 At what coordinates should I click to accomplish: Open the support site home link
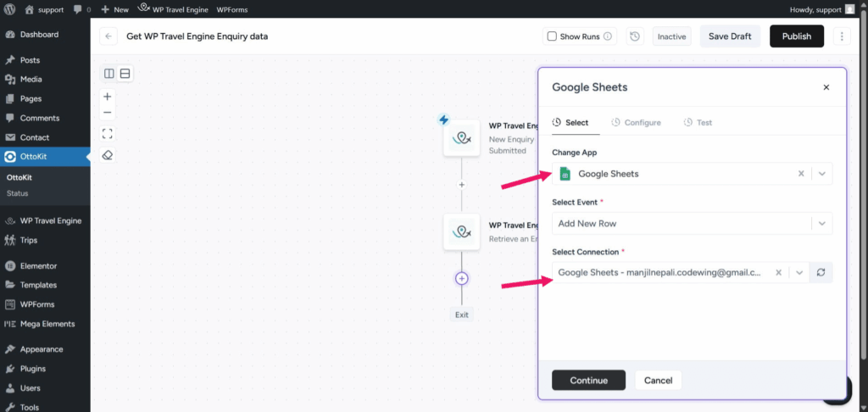click(x=44, y=9)
